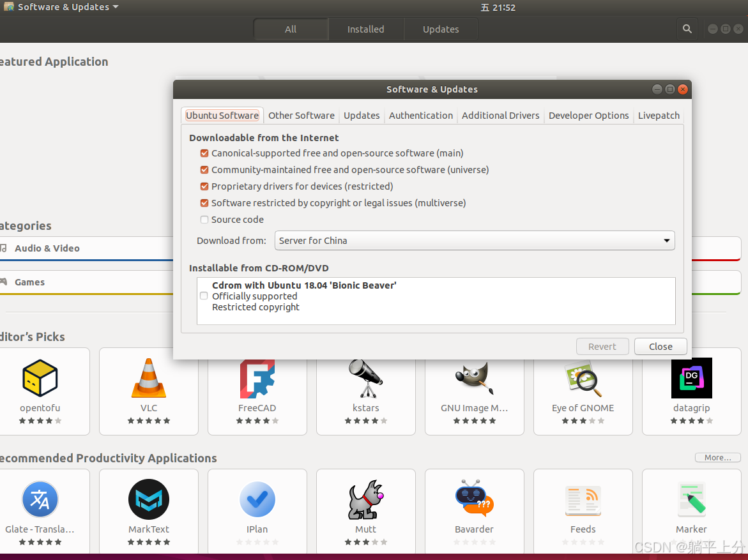Disable Proprietary drivers restricted checkbox
Image resolution: width=748 pixels, height=560 pixels.
point(204,186)
